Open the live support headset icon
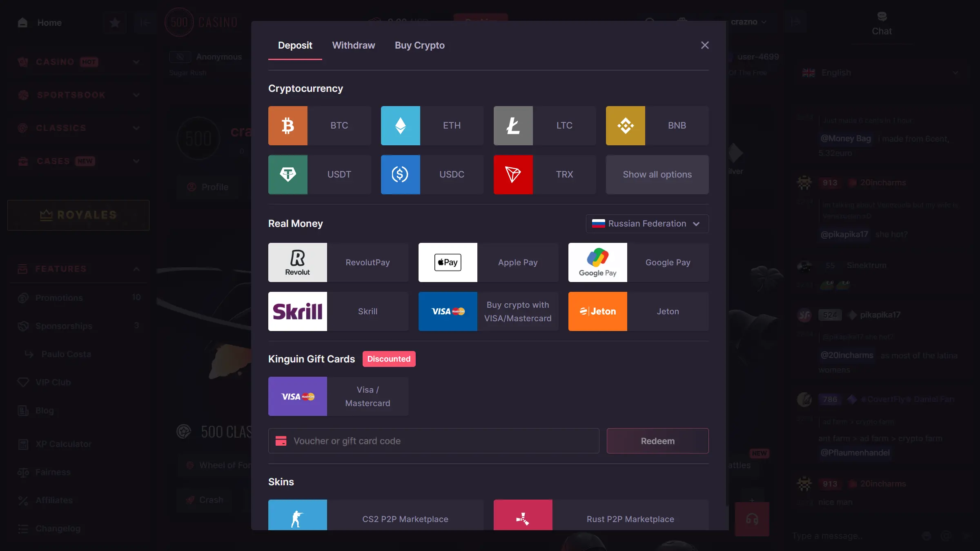The height and width of the screenshot is (551, 980). click(752, 519)
